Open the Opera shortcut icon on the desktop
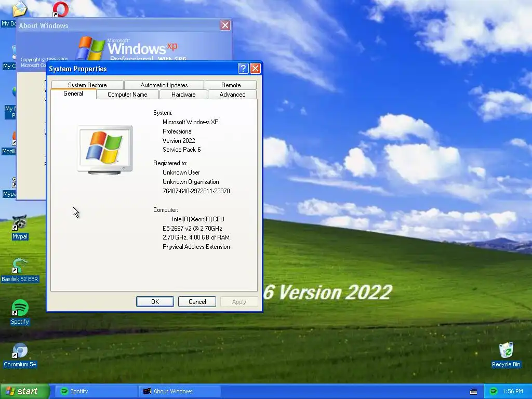Viewport: 532px width, 399px height. click(60, 9)
